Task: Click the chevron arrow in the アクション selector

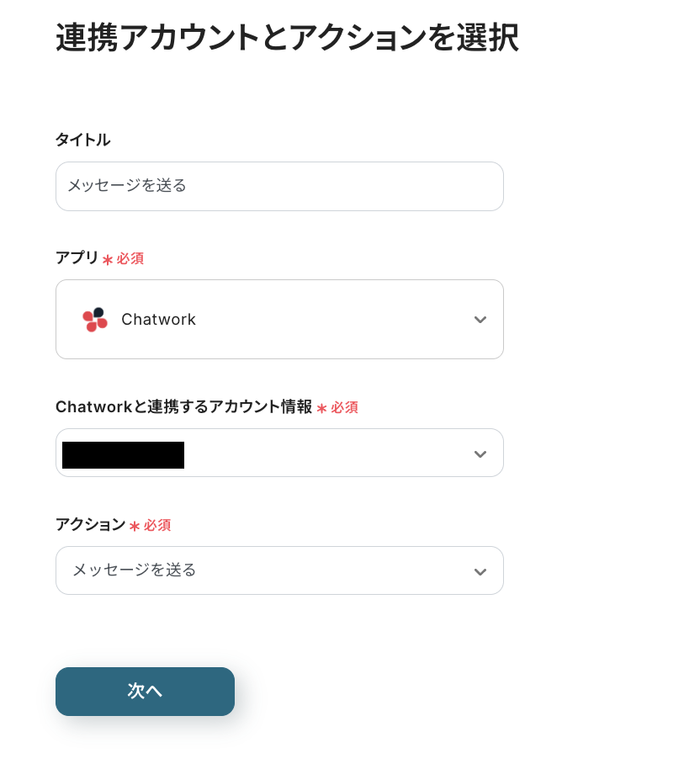Action: pyautogui.click(x=480, y=572)
